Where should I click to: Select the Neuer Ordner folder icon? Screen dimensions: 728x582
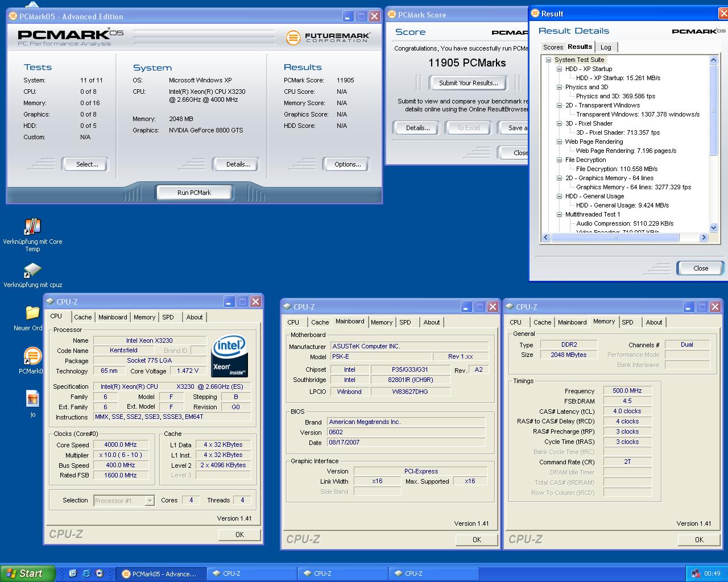point(32,314)
